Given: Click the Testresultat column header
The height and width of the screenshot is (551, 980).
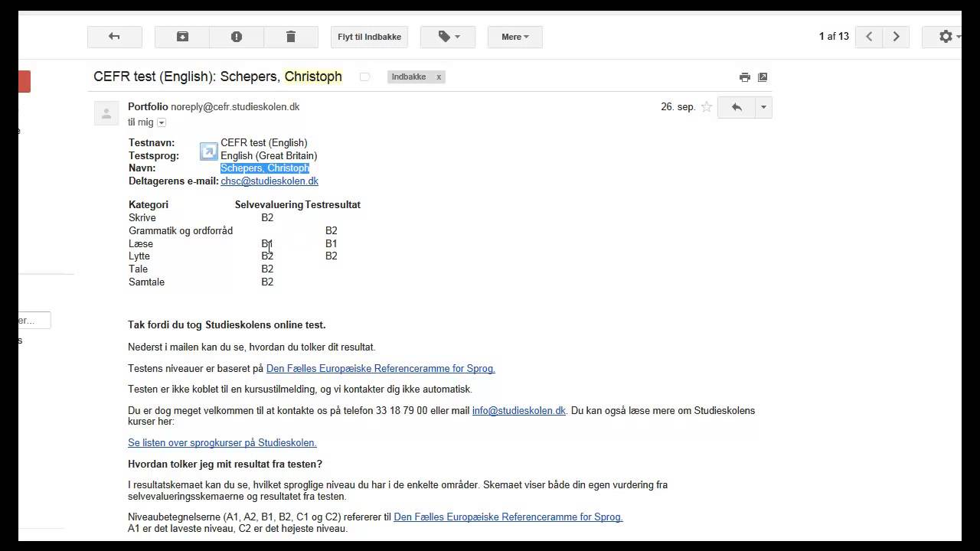Looking at the screenshot, I should coord(333,204).
